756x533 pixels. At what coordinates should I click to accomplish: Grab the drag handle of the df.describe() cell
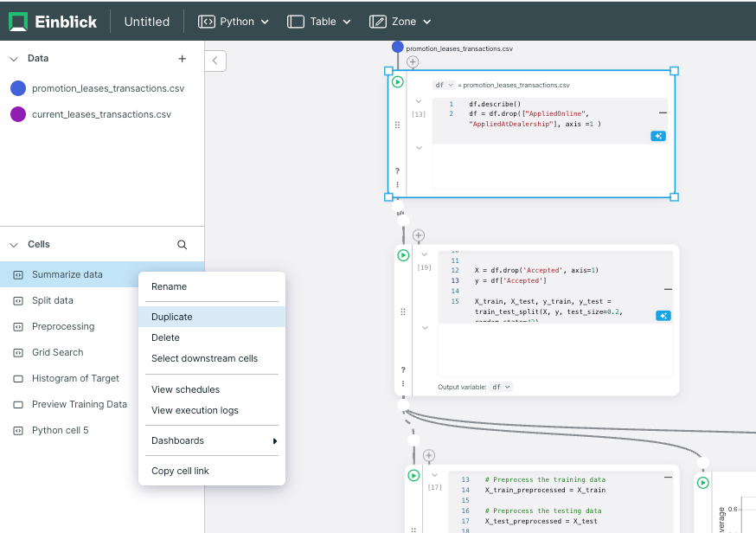[x=397, y=125]
